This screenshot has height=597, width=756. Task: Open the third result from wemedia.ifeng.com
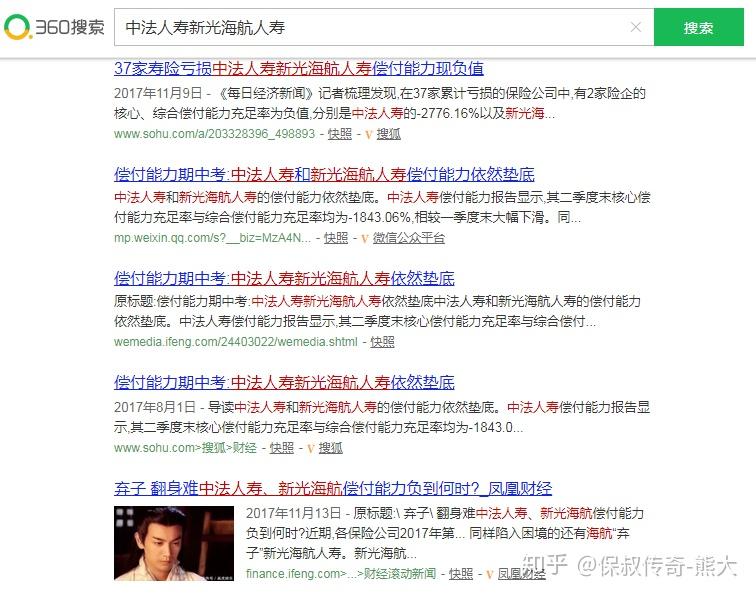(284, 278)
